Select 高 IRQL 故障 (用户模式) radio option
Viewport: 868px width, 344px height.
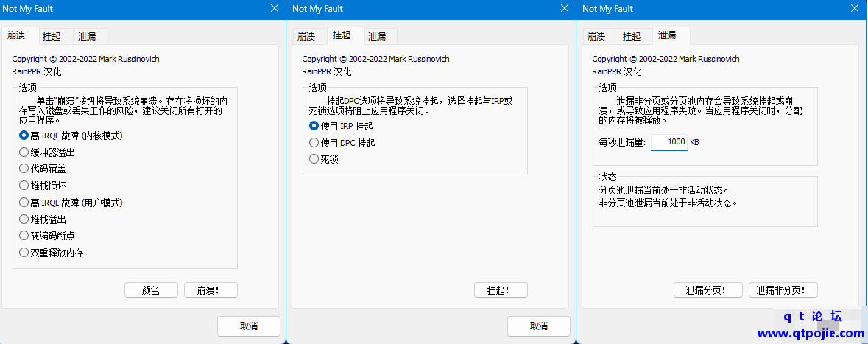[71, 202]
